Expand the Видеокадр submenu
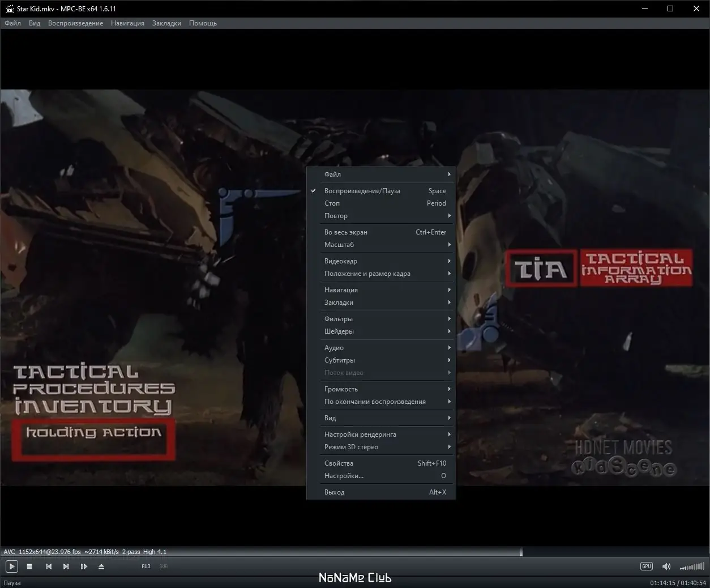Image resolution: width=710 pixels, height=588 pixels. (381, 261)
